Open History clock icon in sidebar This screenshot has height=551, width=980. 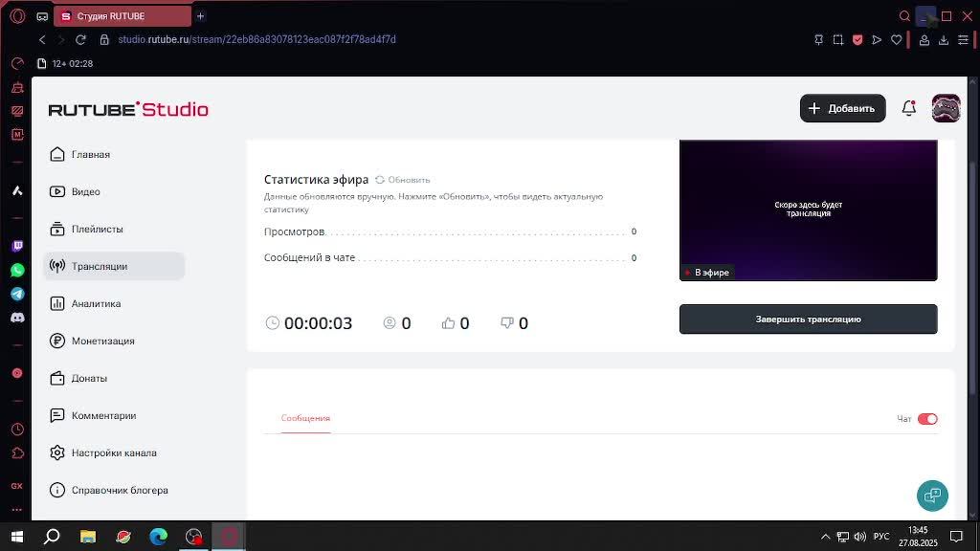[17, 430]
